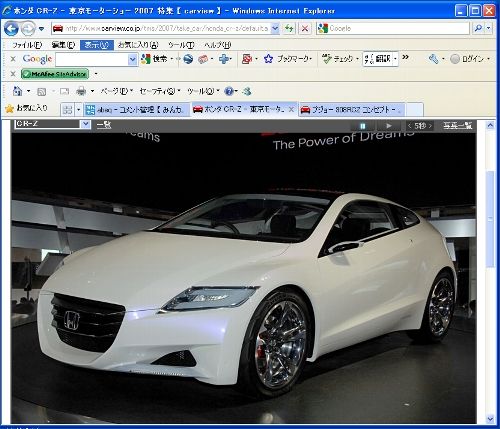Screen dimensions: 500x429
Task: Click the 5秒 slideshow interval control
Action: coord(420,126)
